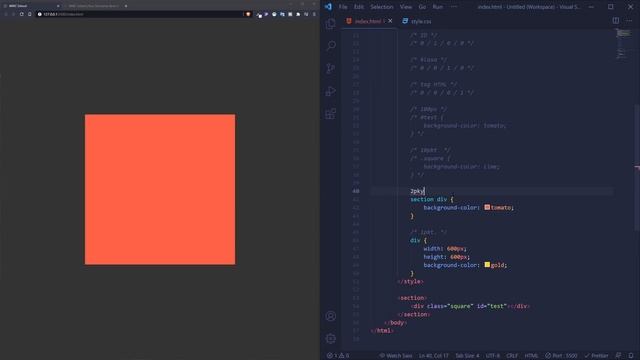640x360 pixels.
Task: Click Port 5500 live server button
Action: point(561,356)
